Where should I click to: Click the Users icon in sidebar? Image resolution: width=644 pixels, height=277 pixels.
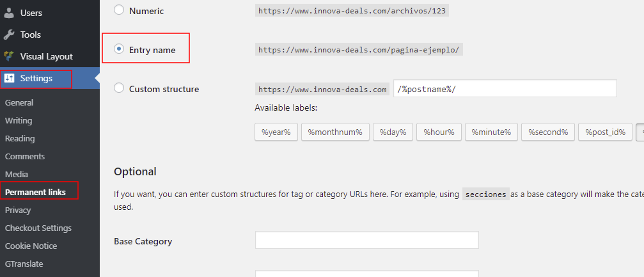tap(9, 13)
